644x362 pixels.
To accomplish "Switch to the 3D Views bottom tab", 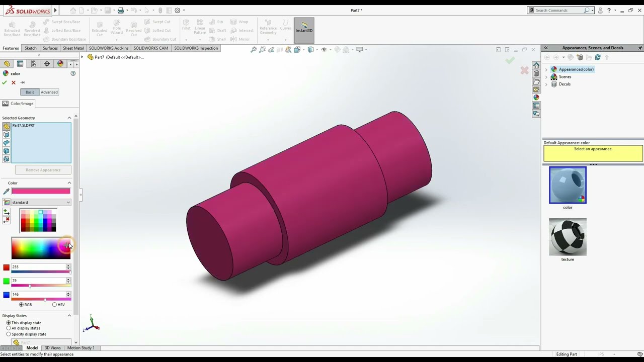I will point(52,348).
